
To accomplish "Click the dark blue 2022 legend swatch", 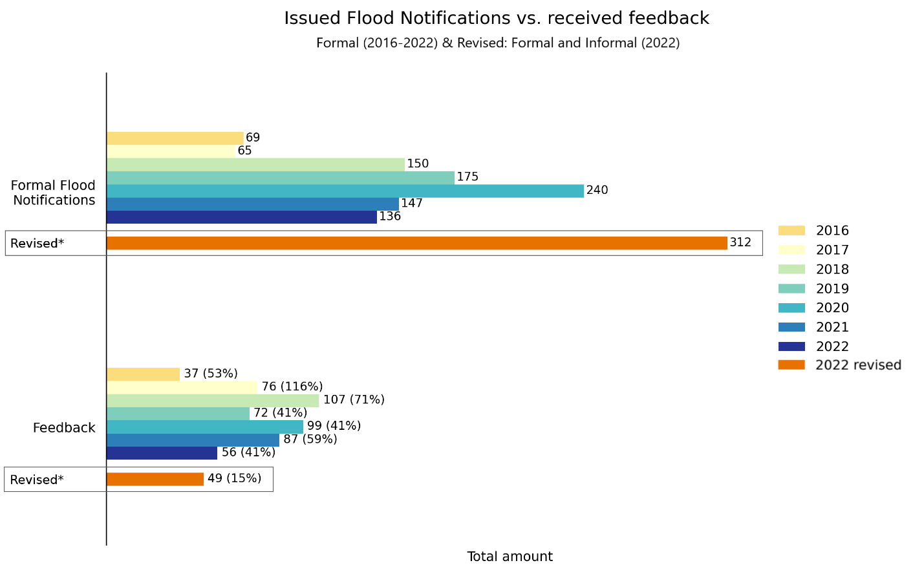I will 791,346.
